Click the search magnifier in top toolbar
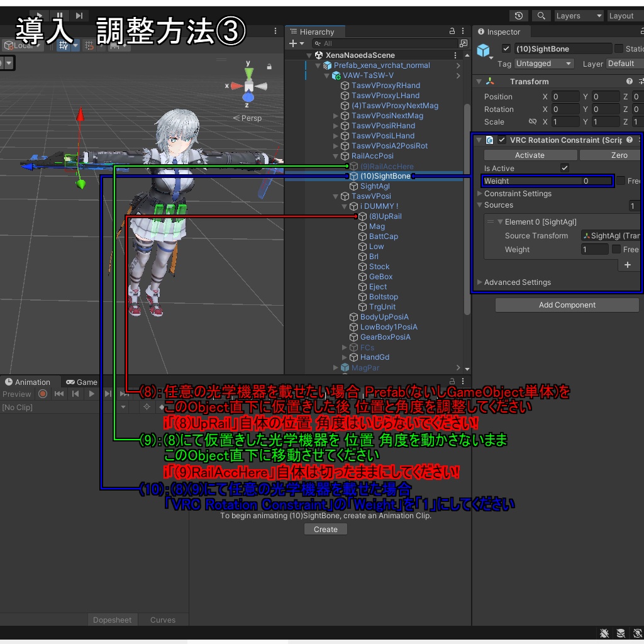The height and width of the screenshot is (644, 644). [x=541, y=16]
